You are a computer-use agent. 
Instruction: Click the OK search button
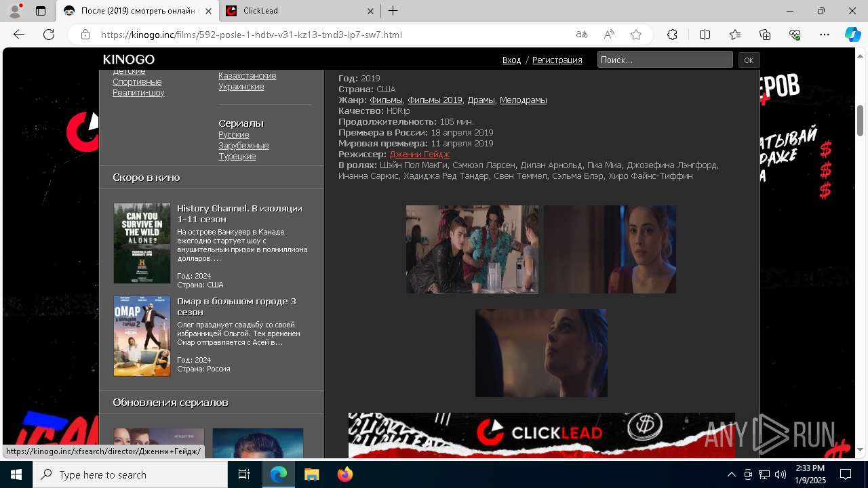pyautogui.click(x=749, y=60)
